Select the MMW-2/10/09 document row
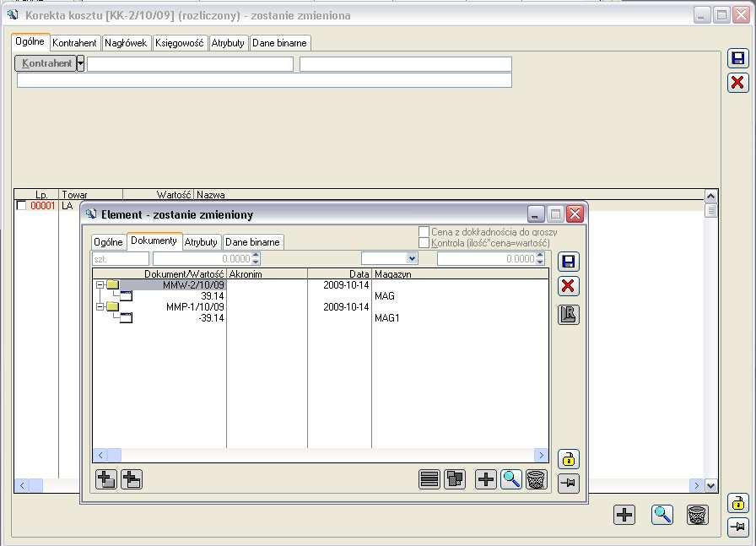Screen dimensions: 756x546 tap(321, 285)
